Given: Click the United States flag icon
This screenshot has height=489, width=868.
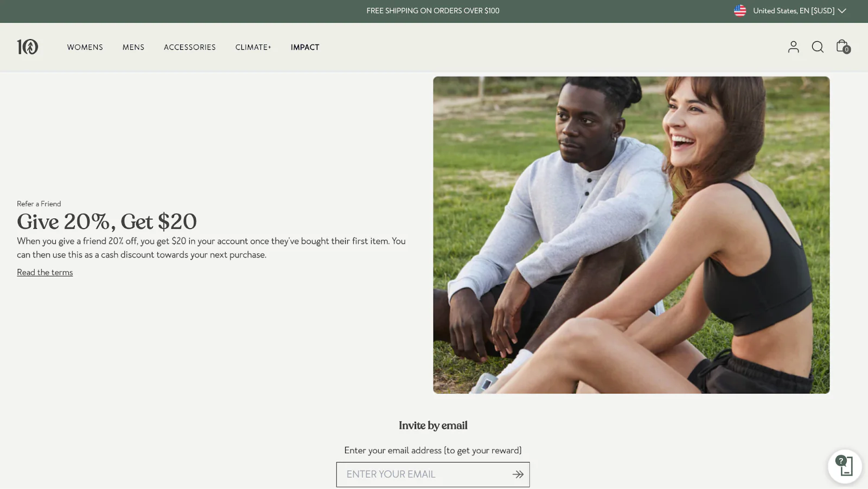Looking at the screenshot, I should point(739,10).
